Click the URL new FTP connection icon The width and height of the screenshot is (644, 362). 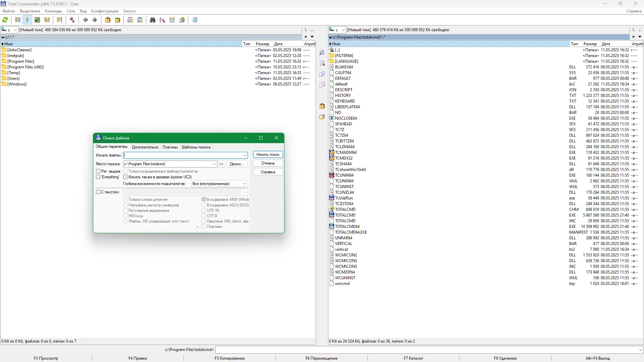(x=140, y=20)
